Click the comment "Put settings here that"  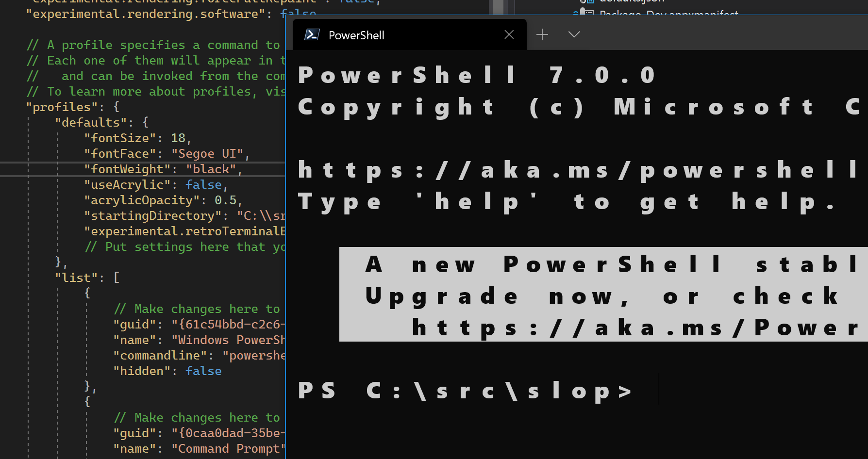click(x=184, y=246)
